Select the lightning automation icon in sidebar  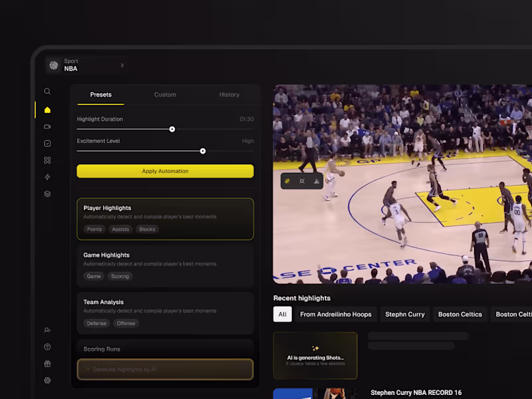pos(47,177)
